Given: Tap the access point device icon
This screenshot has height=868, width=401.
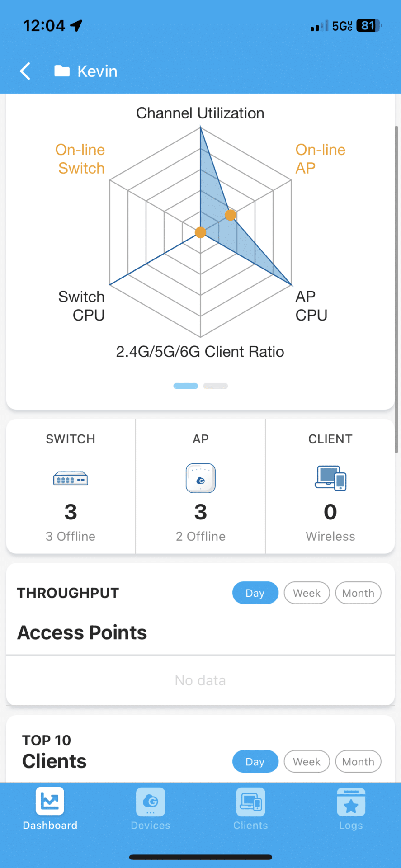Looking at the screenshot, I should coord(201,478).
